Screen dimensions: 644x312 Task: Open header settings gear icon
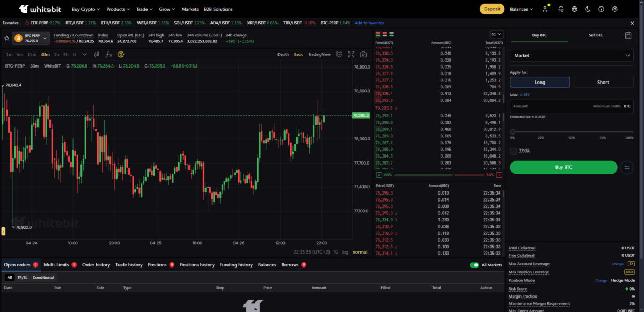(x=615, y=9)
